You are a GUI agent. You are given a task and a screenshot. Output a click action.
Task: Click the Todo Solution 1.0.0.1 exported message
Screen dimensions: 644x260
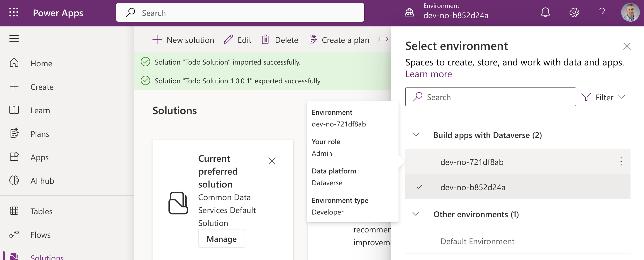coord(238,81)
